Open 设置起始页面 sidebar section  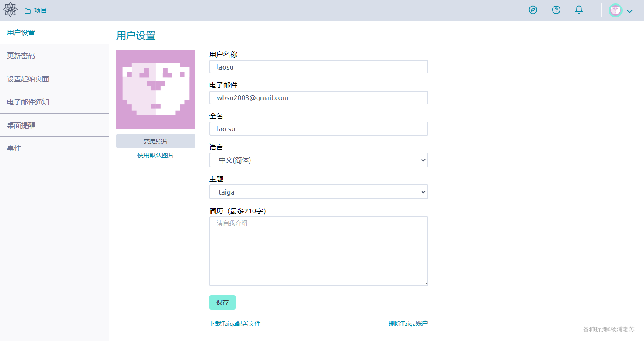(x=55, y=79)
